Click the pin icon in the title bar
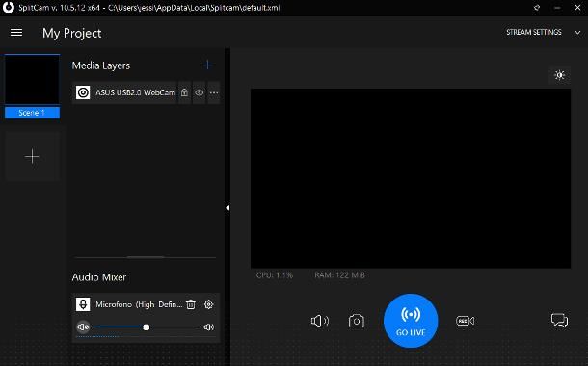This screenshot has height=366, width=588. (x=537, y=7)
